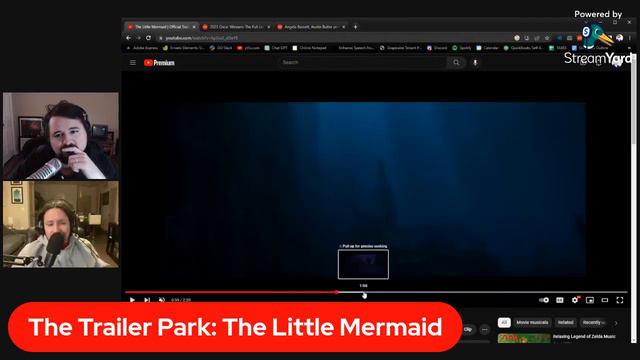640x360 pixels.
Task: Open Relaxing Legend of Zelda Music title
Action: pyautogui.click(x=584, y=337)
